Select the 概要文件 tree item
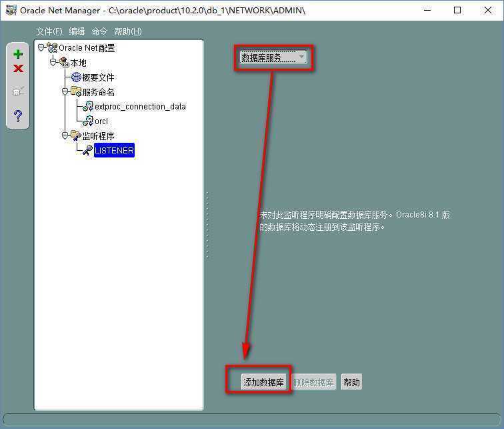This screenshot has height=429, width=504. [x=99, y=77]
